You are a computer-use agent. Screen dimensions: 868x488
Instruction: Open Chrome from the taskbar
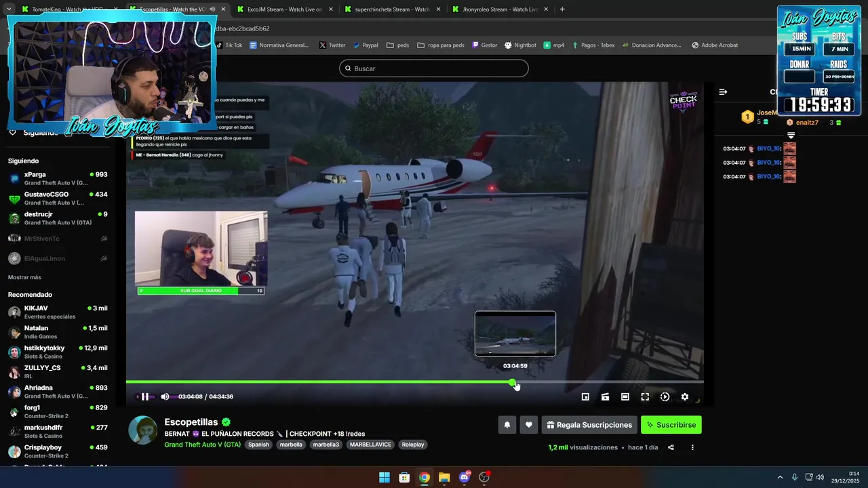click(424, 477)
